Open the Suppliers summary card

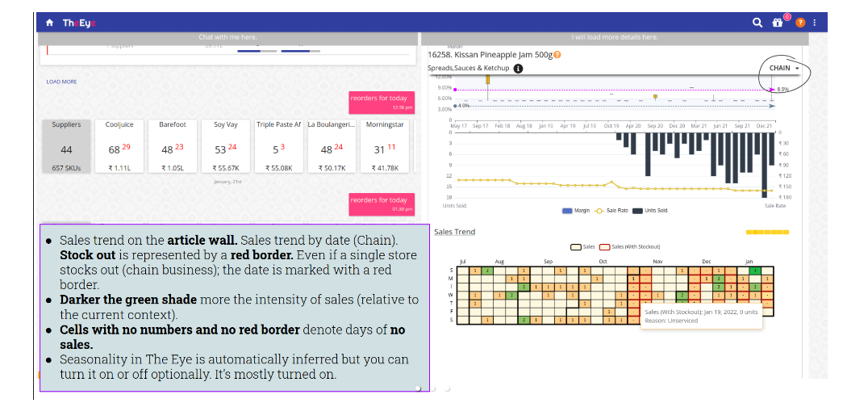click(x=66, y=147)
